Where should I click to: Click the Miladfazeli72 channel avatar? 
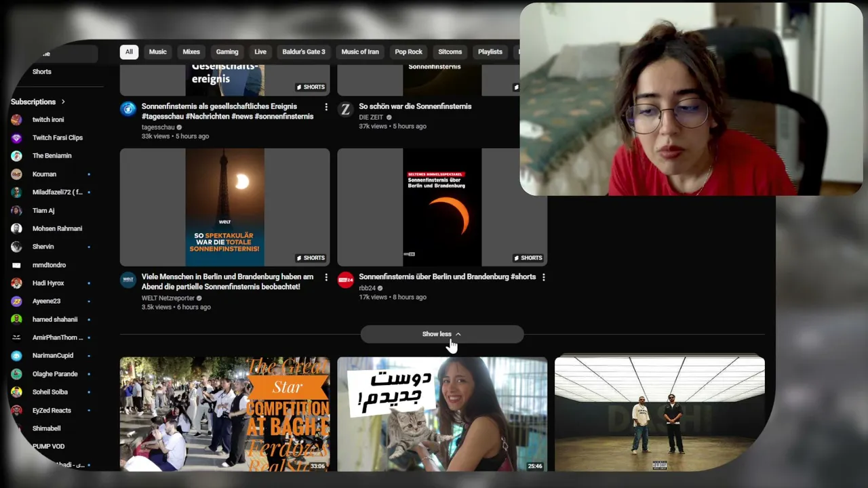16,192
